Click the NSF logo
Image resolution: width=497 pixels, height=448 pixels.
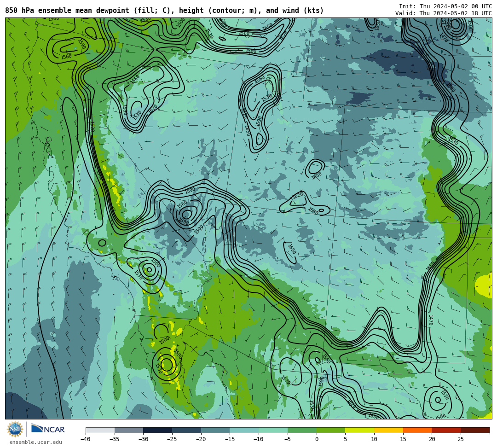(15, 430)
